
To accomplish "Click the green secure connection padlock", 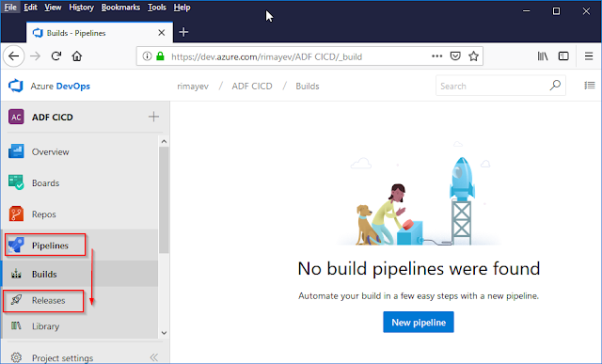I will tap(160, 56).
